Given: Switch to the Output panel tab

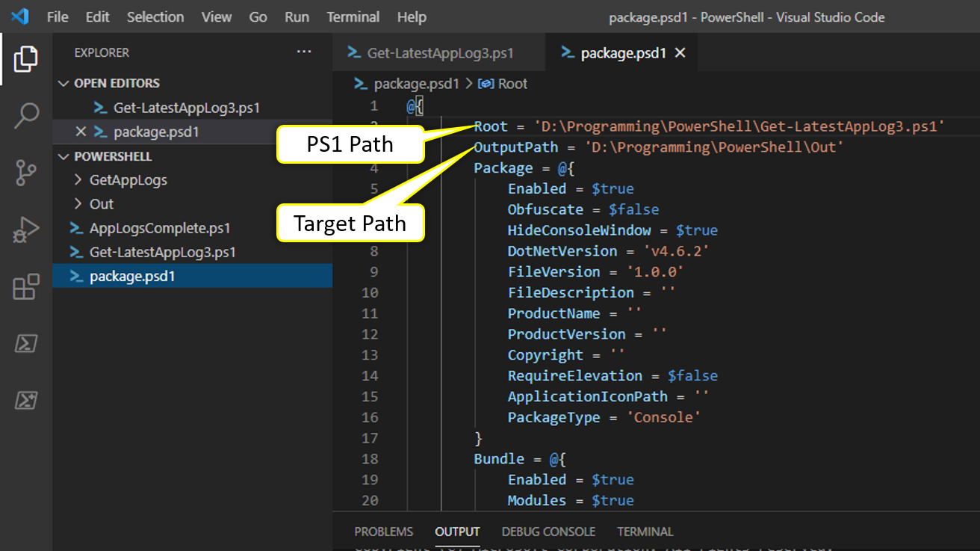Looking at the screenshot, I should (457, 532).
